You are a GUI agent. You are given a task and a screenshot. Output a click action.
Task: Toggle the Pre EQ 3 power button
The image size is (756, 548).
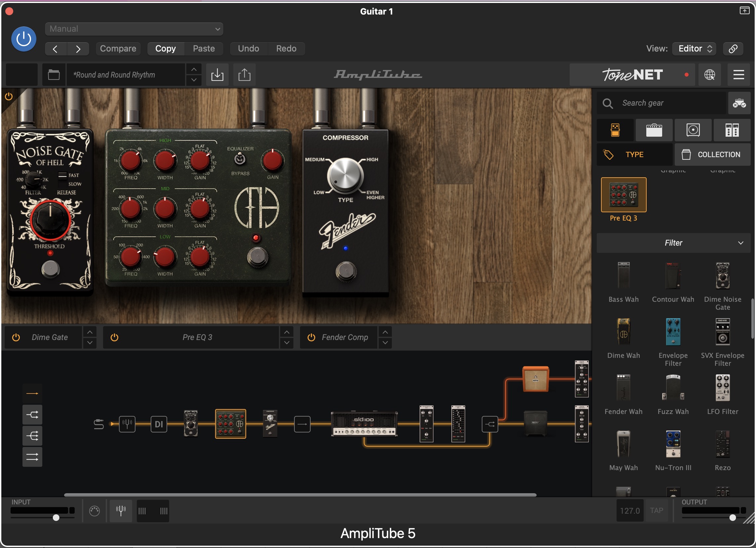pos(114,337)
